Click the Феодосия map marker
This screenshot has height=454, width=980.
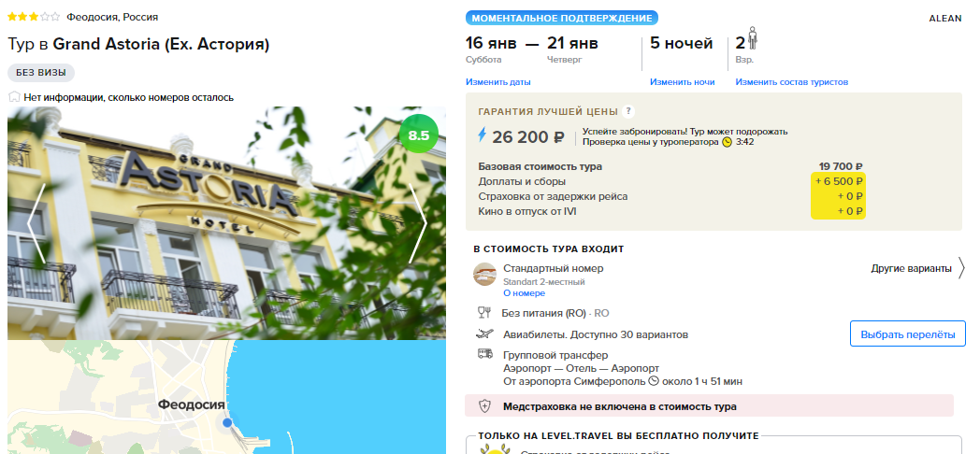coord(227,423)
